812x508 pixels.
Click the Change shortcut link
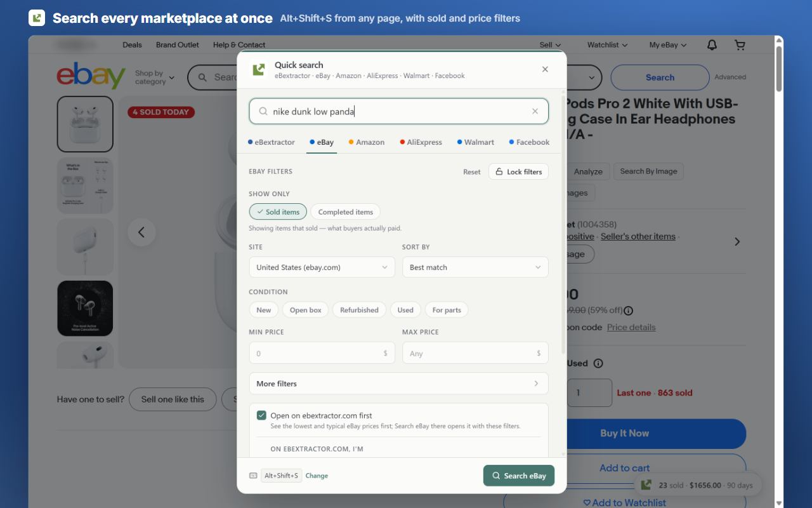[x=317, y=476]
